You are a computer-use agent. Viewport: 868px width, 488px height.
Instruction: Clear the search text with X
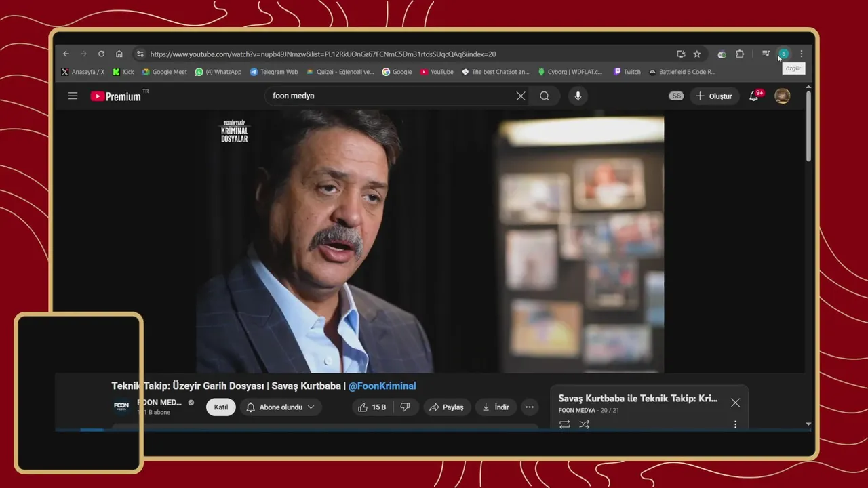tap(521, 96)
